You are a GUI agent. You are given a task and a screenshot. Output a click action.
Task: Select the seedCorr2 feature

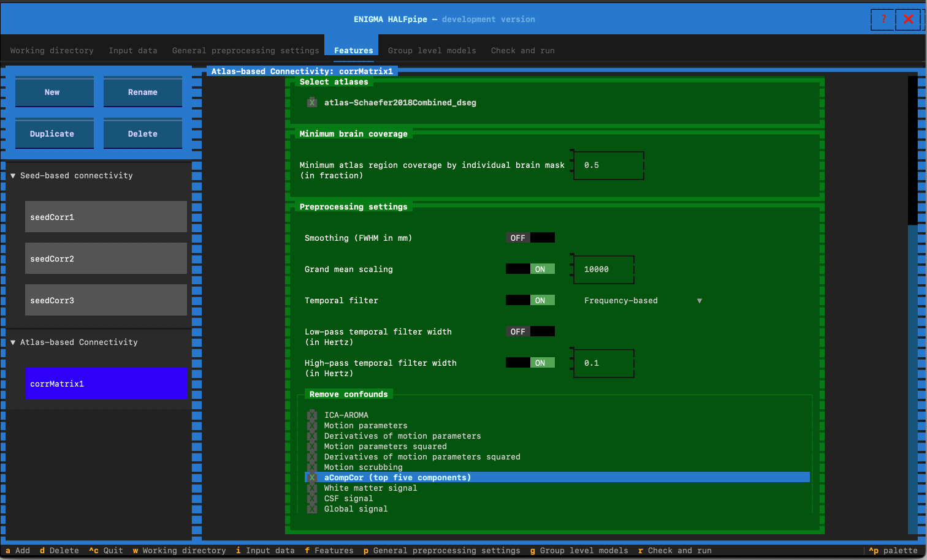pyautogui.click(x=106, y=259)
